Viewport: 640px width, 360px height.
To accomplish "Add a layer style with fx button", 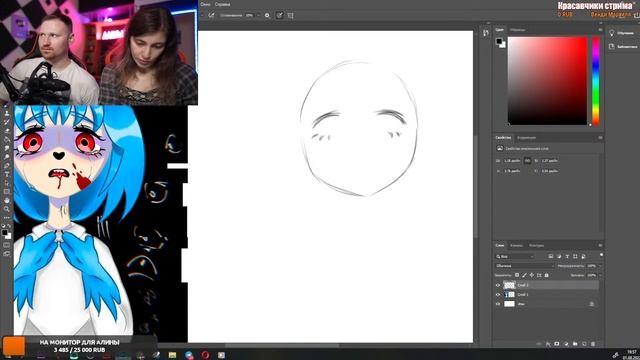I will pos(548,344).
